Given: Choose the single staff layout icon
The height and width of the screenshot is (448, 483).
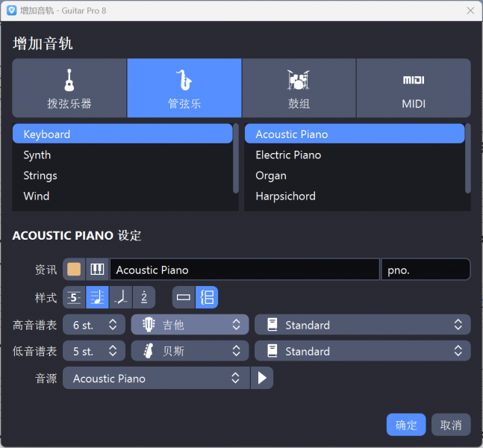Looking at the screenshot, I should [184, 297].
